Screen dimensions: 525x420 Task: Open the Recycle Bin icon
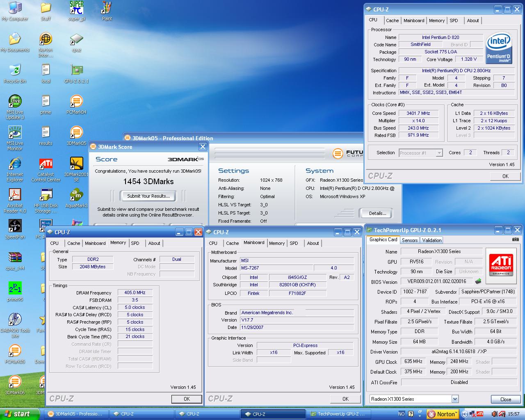click(15, 73)
